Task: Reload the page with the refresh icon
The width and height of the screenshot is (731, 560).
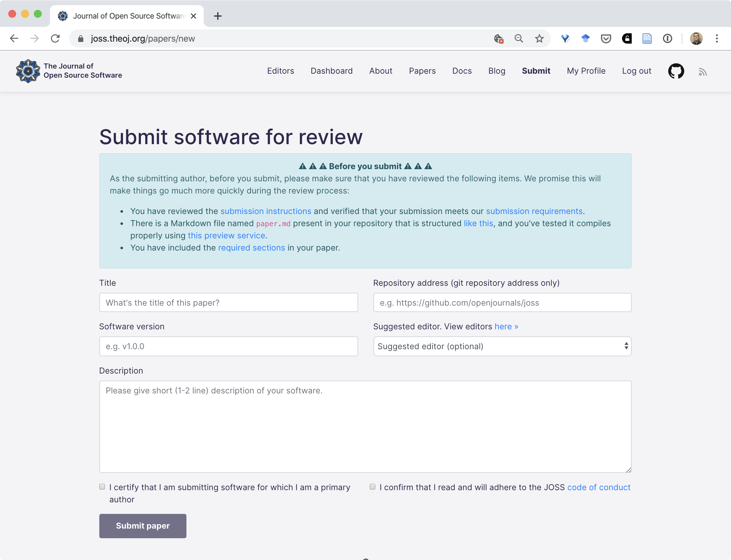Action: click(x=55, y=39)
